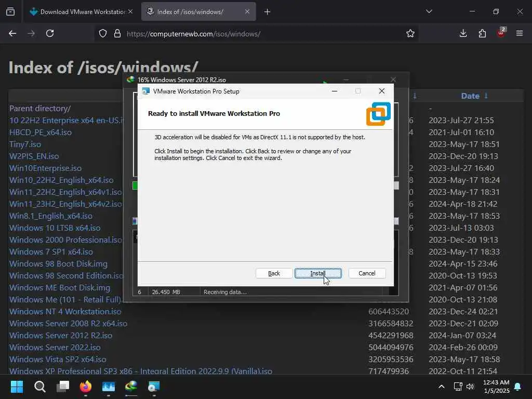532x399 pixels.
Task: Open the Firefox downloads panel
Action: click(463, 33)
